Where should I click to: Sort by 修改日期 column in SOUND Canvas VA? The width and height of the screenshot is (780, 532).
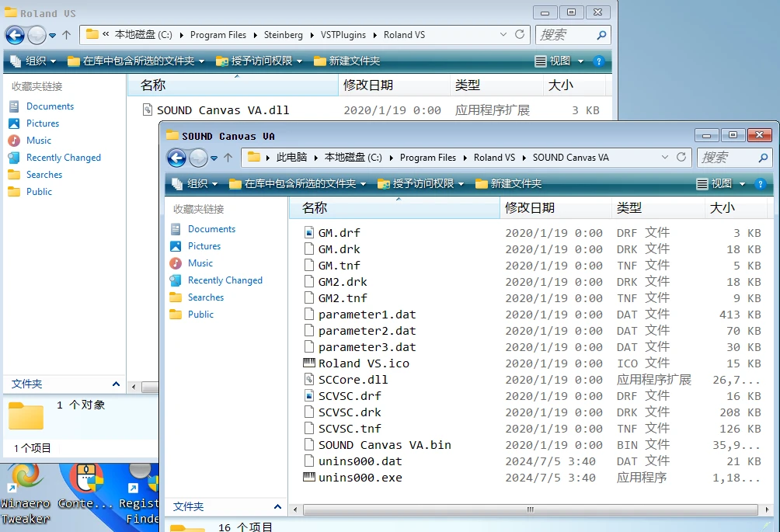pyautogui.click(x=555, y=208)
